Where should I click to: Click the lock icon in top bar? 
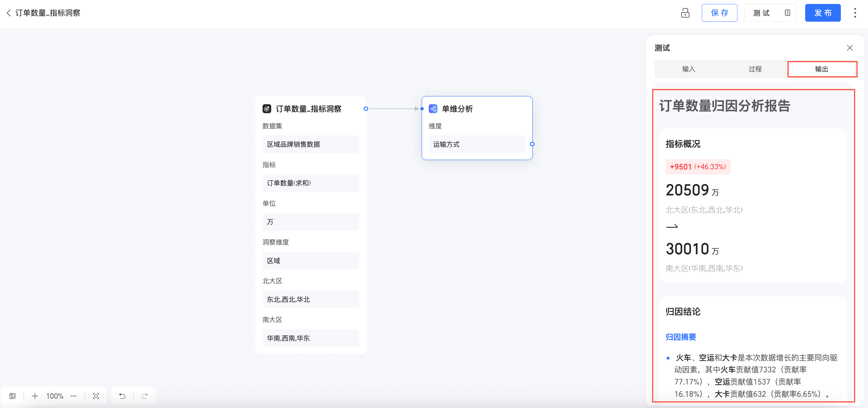685,13
